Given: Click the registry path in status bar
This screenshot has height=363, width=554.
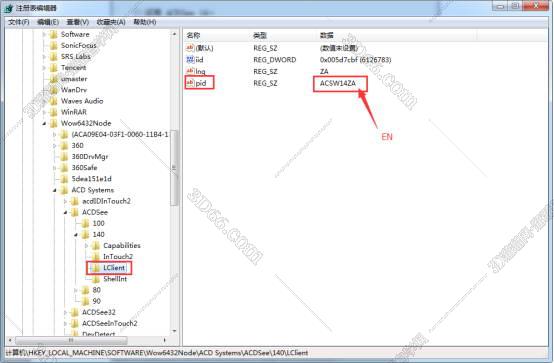Looking at the screenshot, I should click(x=157, y=353).
